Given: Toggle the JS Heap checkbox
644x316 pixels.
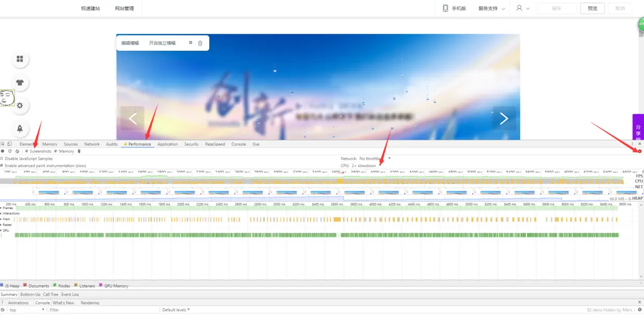Looking at the screenshot, I should tap(2, 285).
